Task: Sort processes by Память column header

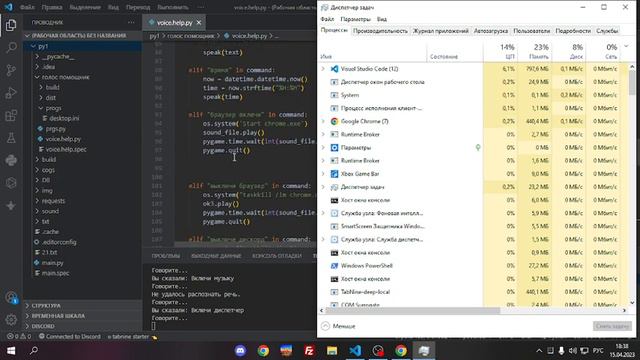Action: click(x=534, y=51)
